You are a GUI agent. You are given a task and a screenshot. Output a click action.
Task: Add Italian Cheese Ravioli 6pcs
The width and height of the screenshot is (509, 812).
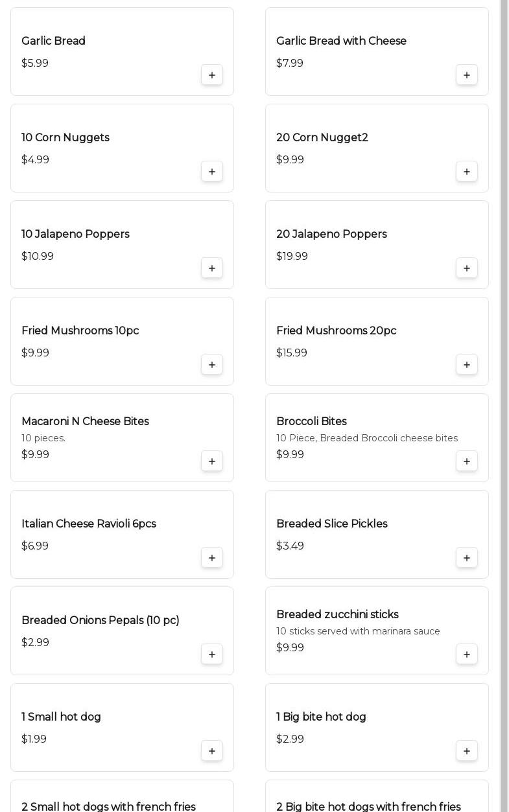coord(212,558)
